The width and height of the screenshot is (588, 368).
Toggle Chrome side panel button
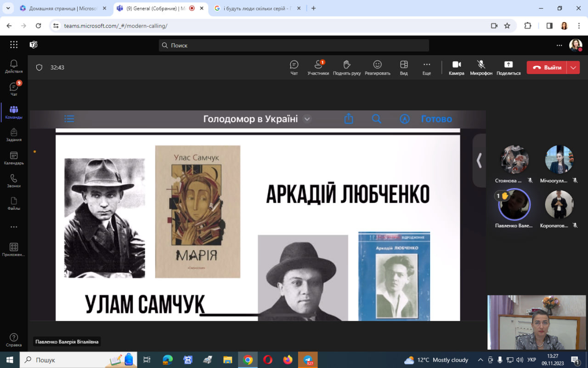pyautogui.click(x=549, y=26)
